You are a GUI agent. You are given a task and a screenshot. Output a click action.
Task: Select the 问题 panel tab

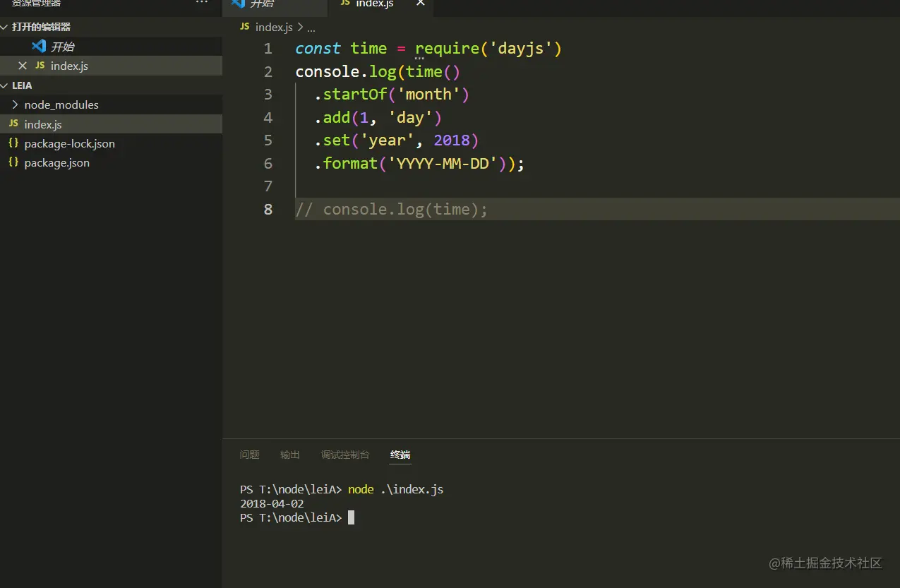point(249,455)
